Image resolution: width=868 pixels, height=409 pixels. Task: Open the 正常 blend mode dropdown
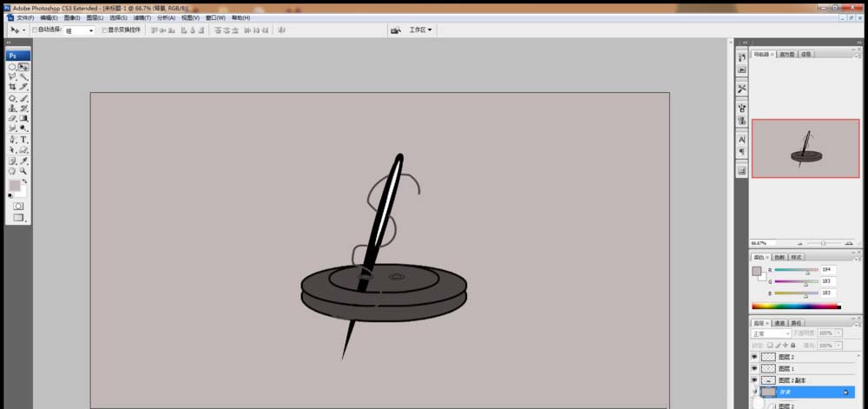coord(772,333)
